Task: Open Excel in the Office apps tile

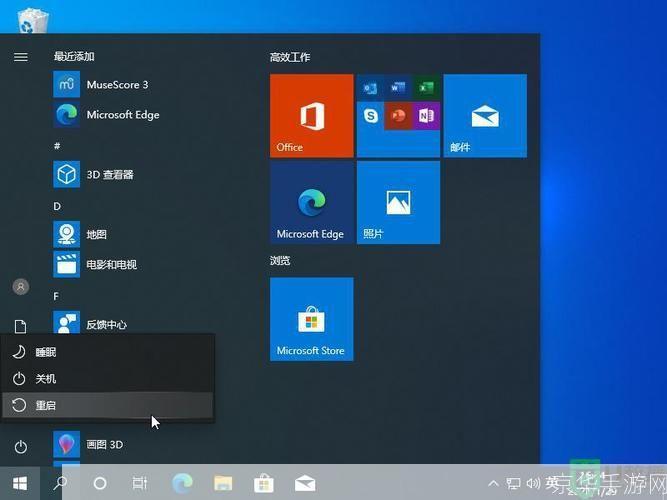Action: (x=426, y=88)
